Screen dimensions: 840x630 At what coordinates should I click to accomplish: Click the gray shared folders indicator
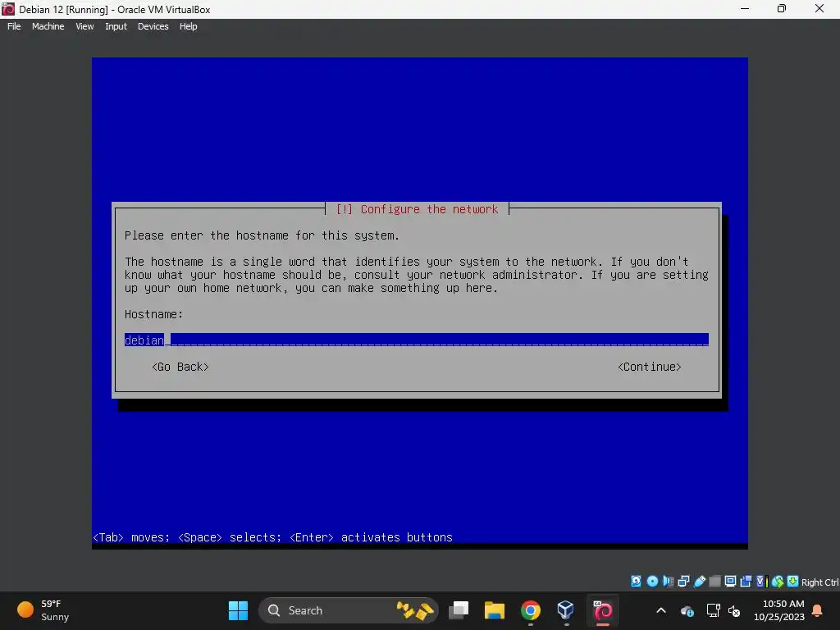[714, 582]
